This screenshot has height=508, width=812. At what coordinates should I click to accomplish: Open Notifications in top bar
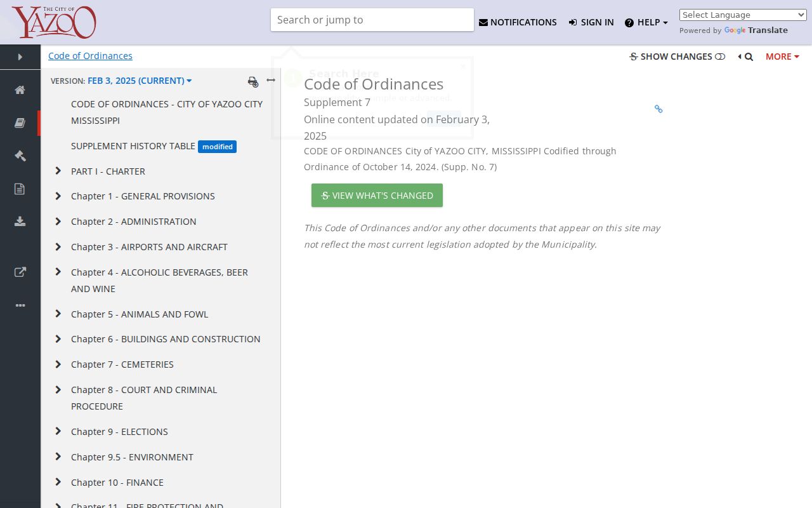(518, 22)
